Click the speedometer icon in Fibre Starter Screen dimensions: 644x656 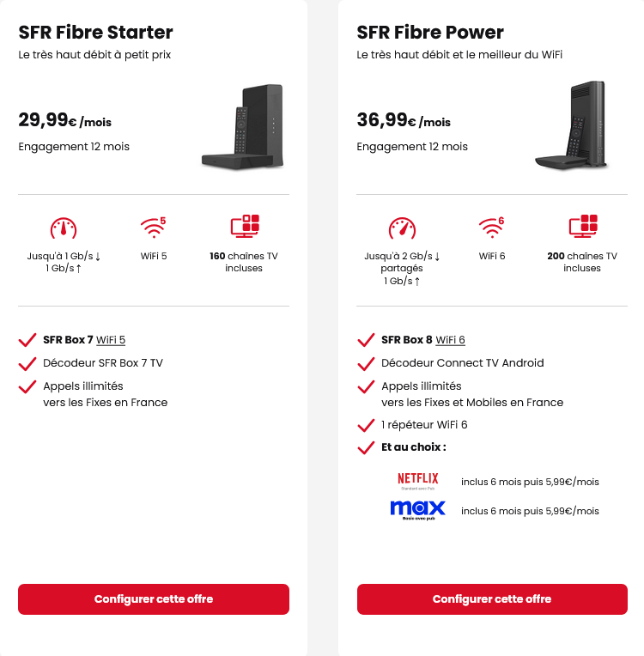64,228
